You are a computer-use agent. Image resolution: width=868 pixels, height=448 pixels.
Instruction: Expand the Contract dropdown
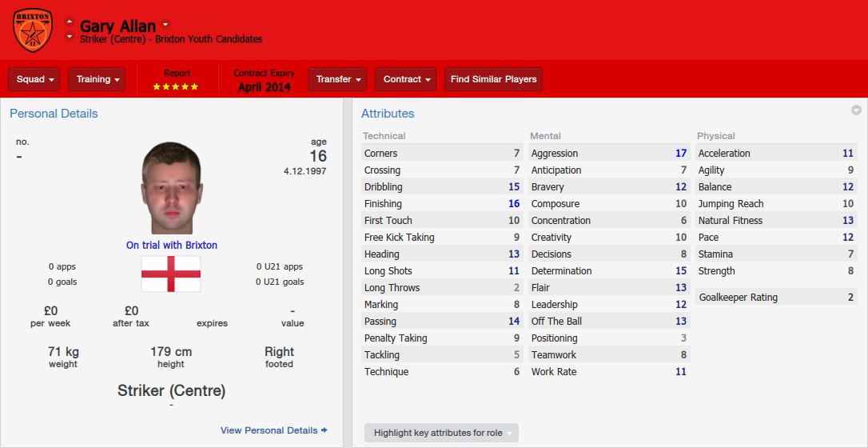coord(406,79)
